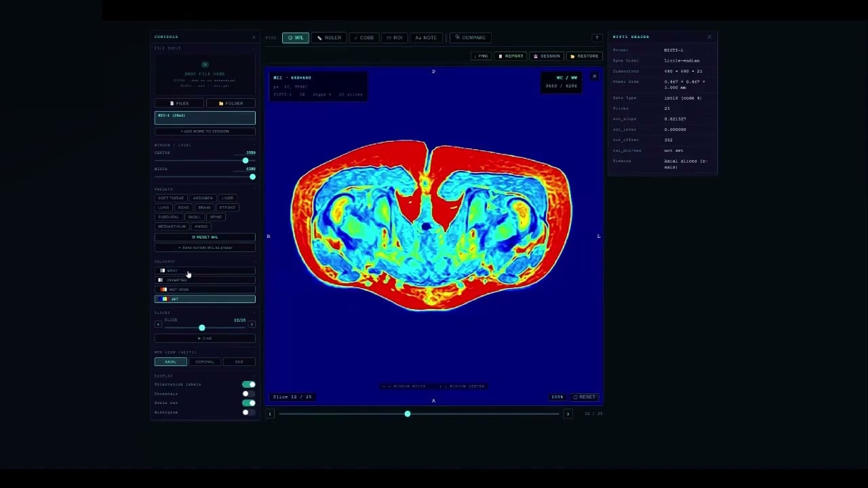Switch to the Sag MPR view
The image size is (868, 488).
click(x=239, y=362)
